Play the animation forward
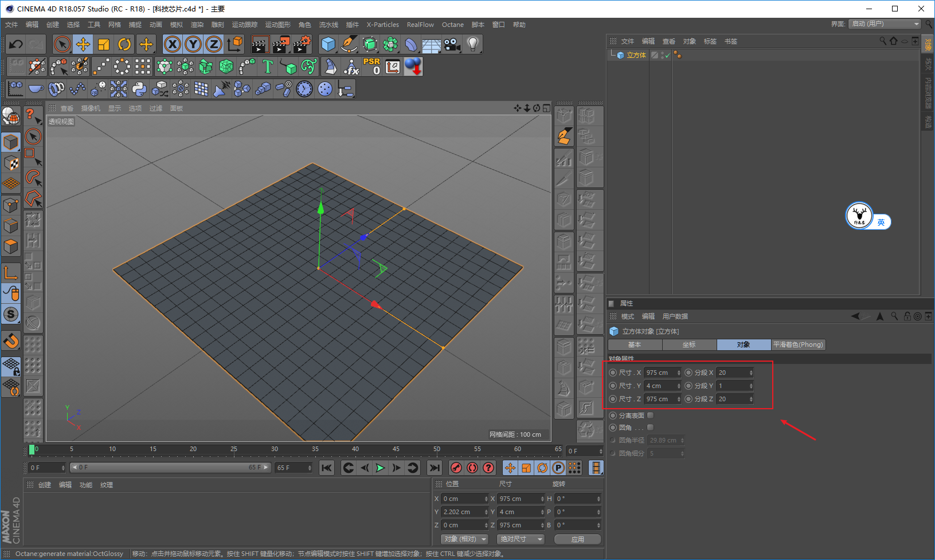Viewport: 935px width, 560px height. click(380, 468)
